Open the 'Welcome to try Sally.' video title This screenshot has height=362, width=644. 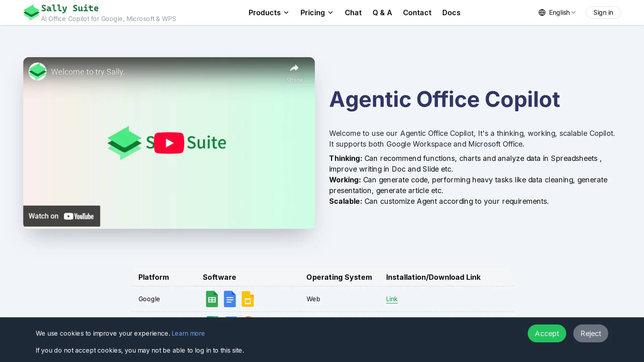[x=88, y=72]
